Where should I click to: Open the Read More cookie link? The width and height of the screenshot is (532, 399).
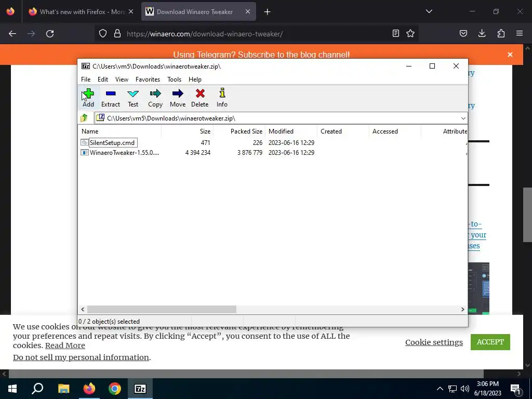[65, 345]
